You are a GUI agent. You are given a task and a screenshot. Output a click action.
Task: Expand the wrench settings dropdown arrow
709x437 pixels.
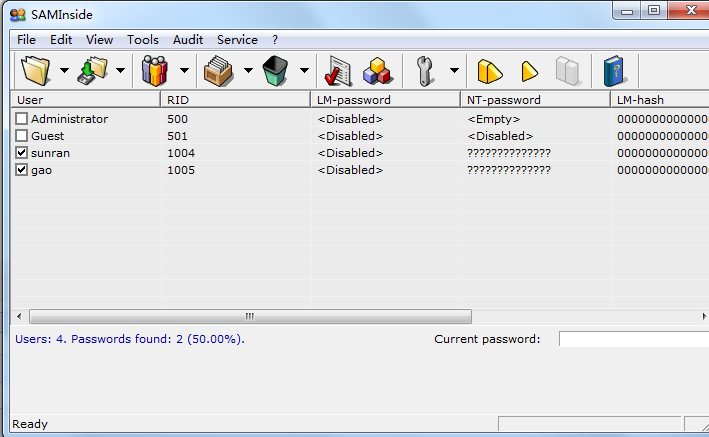coord(454,70)
